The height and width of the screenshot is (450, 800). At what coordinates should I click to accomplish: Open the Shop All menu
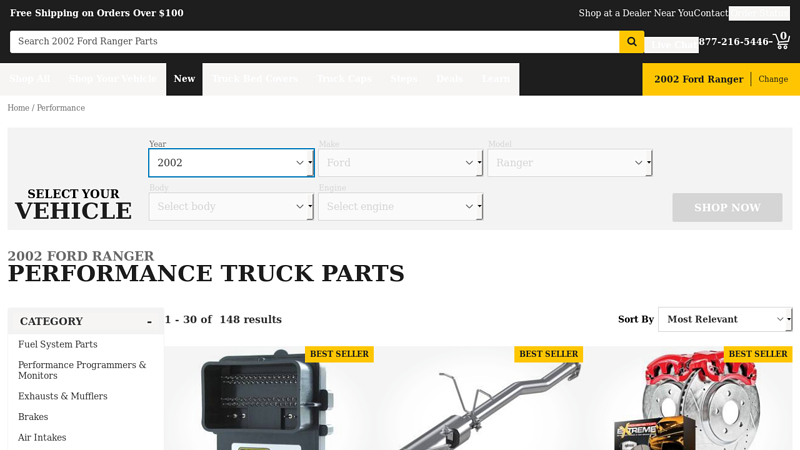coord(30,79)
